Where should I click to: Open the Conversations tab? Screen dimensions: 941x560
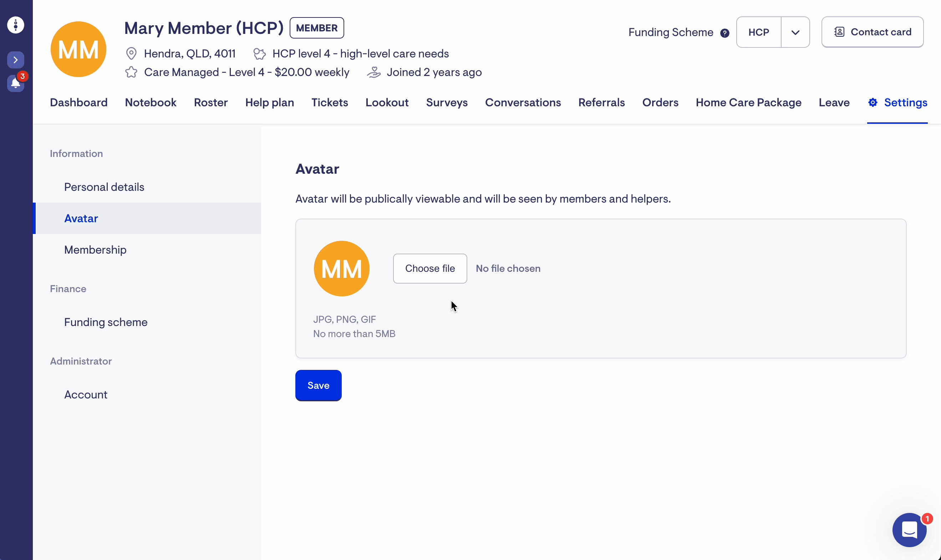tap(523, 103)
